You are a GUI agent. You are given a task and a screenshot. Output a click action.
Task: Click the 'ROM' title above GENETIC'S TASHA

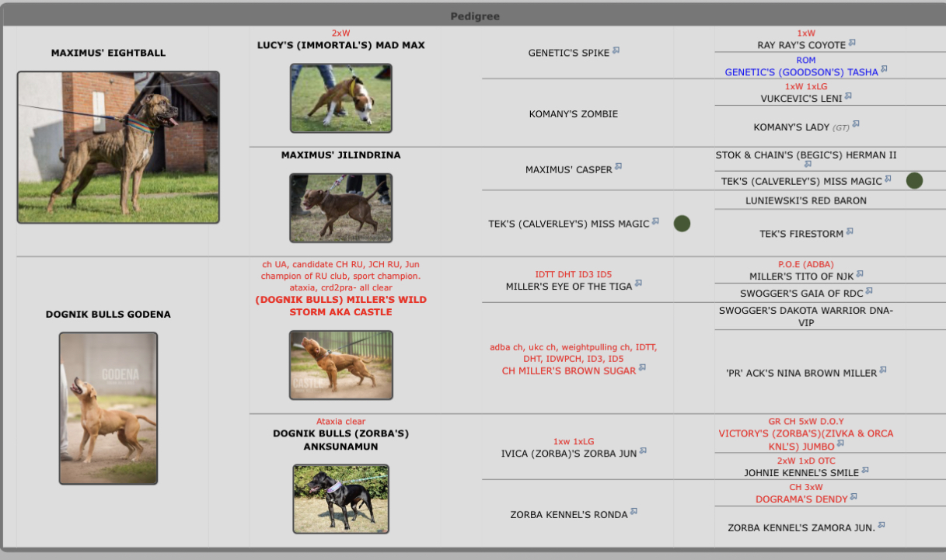point(806,60)
